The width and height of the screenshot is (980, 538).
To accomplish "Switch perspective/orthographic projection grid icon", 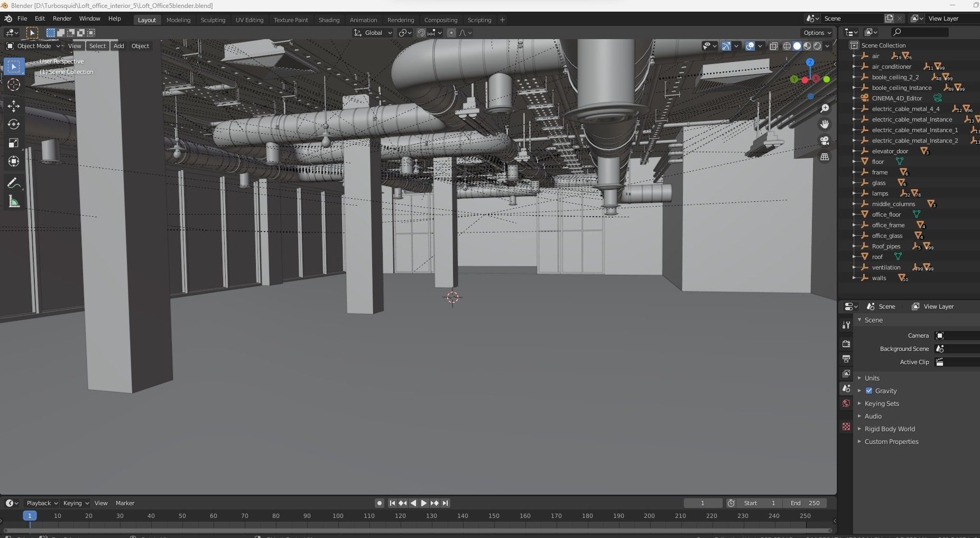I will 825,157.
